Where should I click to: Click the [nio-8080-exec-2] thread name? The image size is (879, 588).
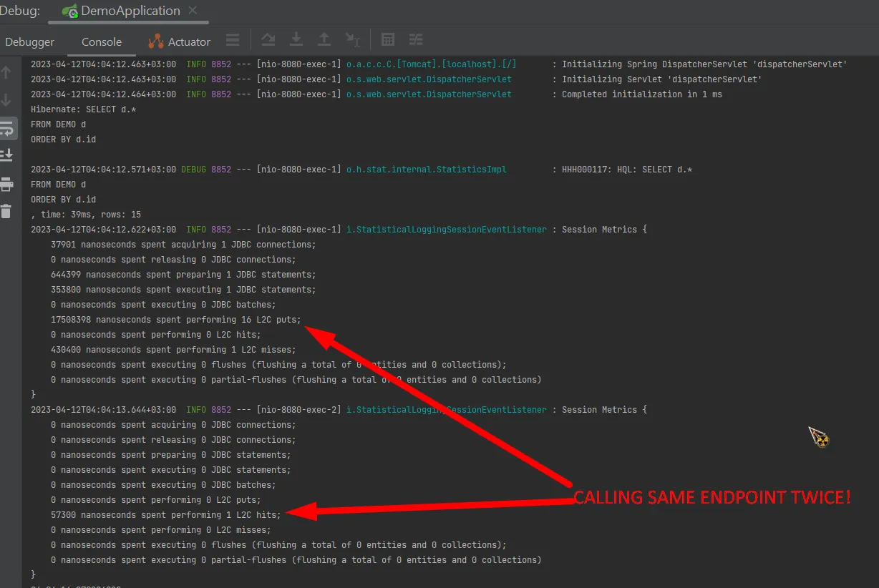tap(298, 410)
